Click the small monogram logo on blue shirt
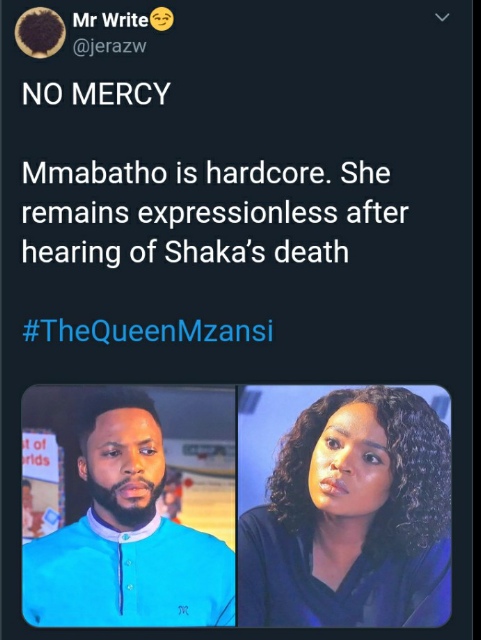Screen dimensions: 481x640 [x=183, y=611]
